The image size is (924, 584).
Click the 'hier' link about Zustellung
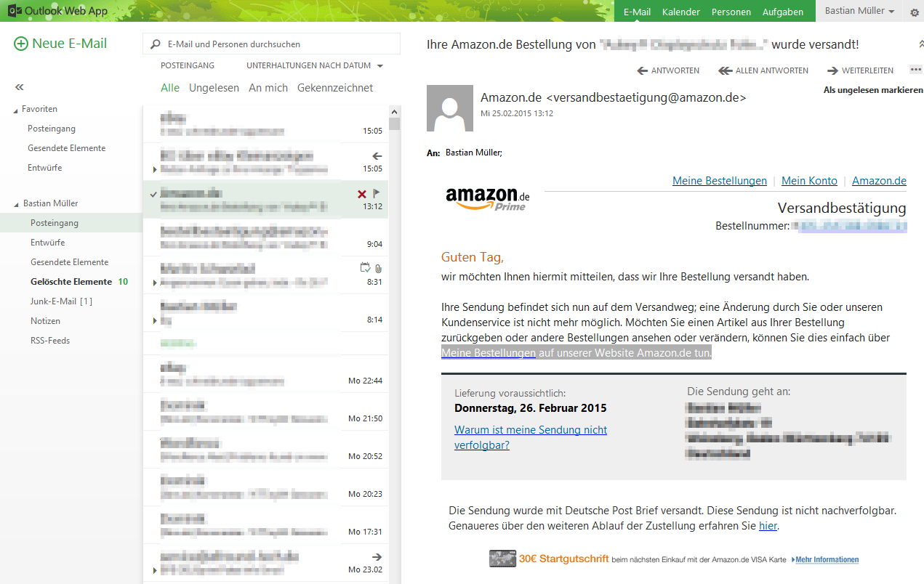[x=768, y=526]
